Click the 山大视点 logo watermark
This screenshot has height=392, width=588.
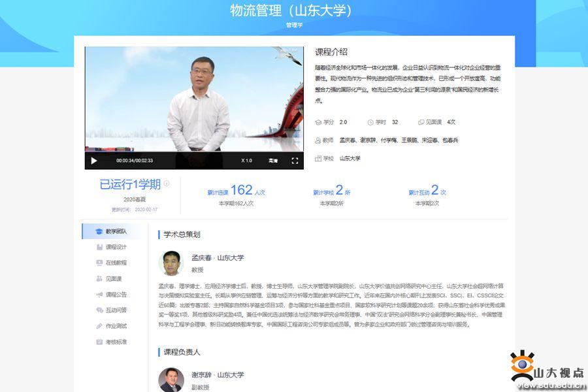547,371
